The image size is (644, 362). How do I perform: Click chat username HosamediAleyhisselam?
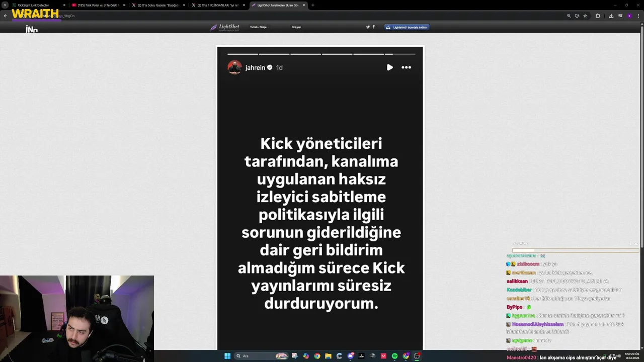click(538, 324)
